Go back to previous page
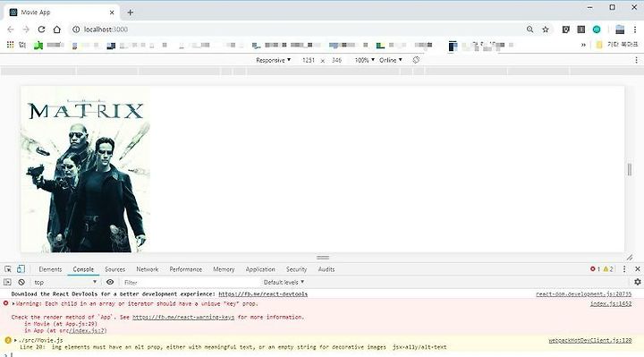The height and width of the screenshot is (357, 644). pos(11,30)
